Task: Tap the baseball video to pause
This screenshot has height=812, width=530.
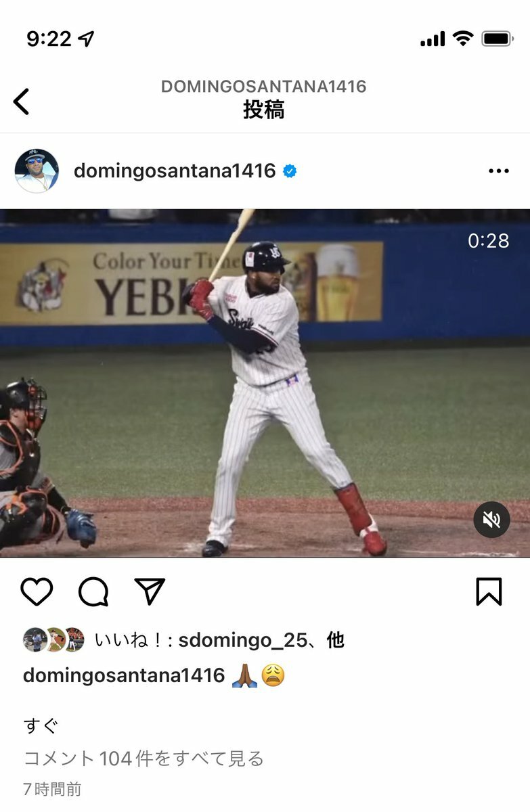Action: tap(265, 383)
